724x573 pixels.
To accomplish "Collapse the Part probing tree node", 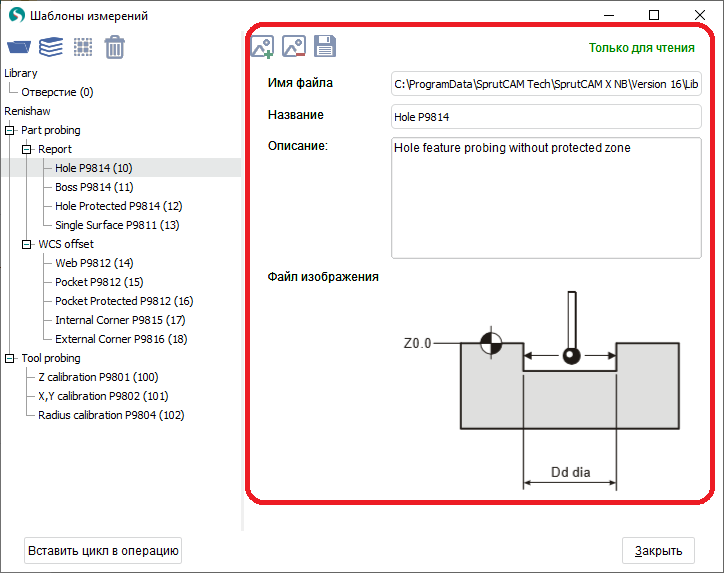I will pyautogui.click(x=10, y=130).
